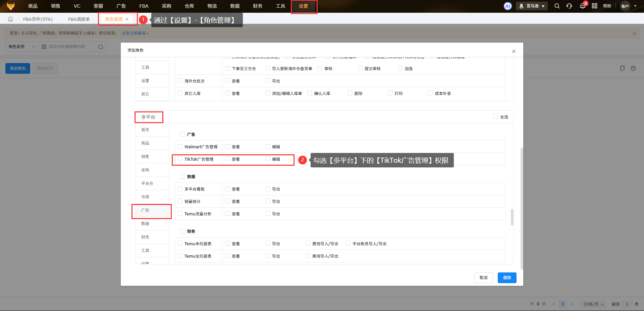This screenshot has height=311, width=644.
Task: Click the account avatar
Action: point(625,6)
